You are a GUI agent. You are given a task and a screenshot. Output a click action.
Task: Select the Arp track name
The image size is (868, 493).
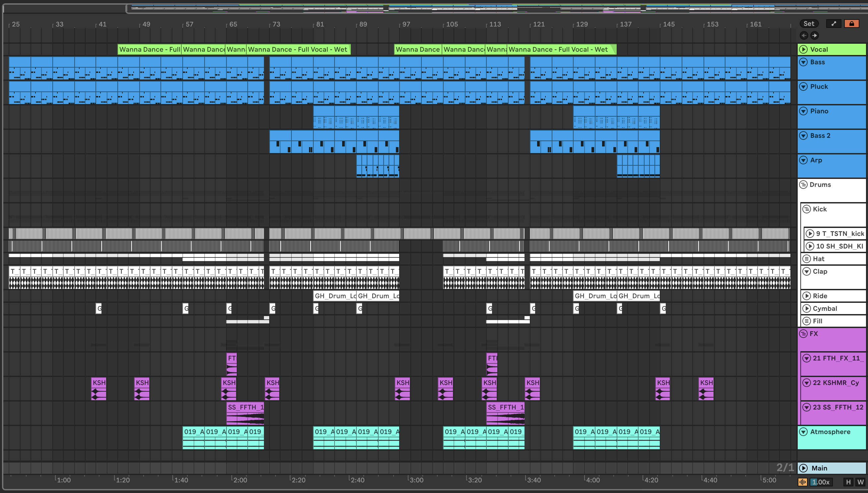coord(816,160)
